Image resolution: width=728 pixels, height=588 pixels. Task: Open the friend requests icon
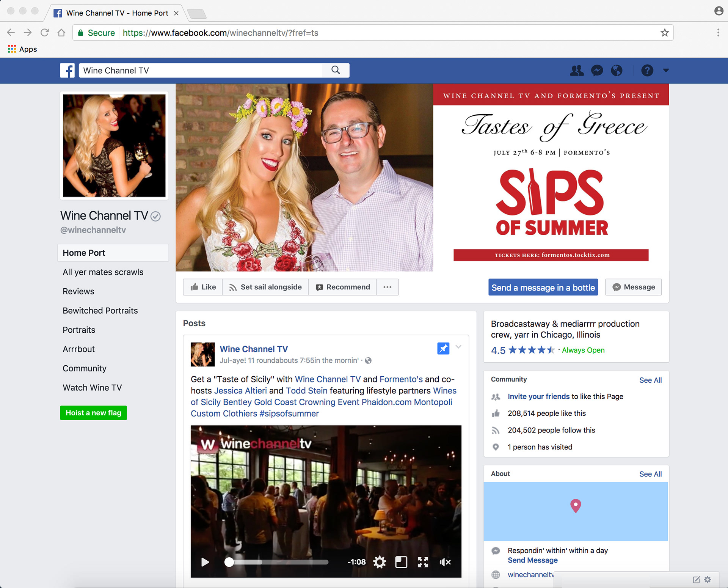coord(577,71)
